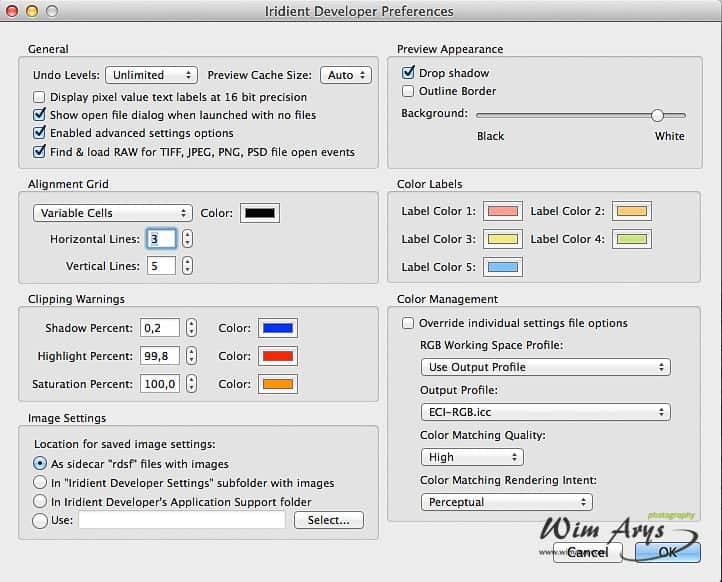This screenshot has width=722, height=582.
Task: Click the Horizontal Lines input field
Action: click(161, 239)
